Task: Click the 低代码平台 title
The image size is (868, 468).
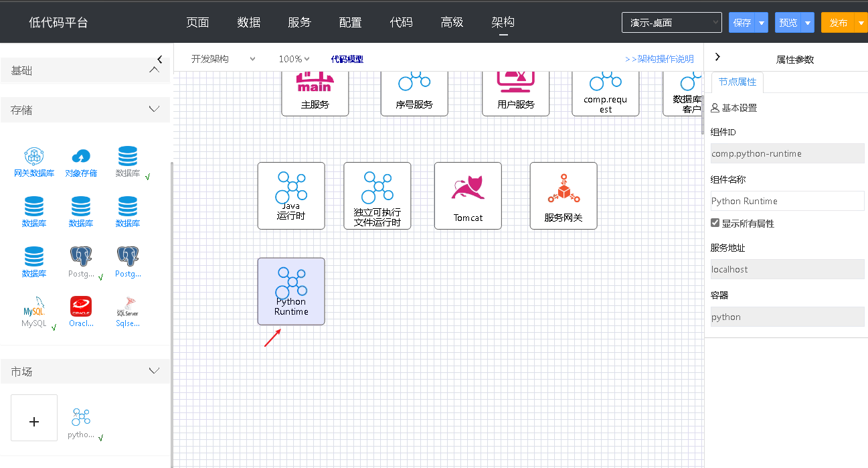Action: (59, 22)
